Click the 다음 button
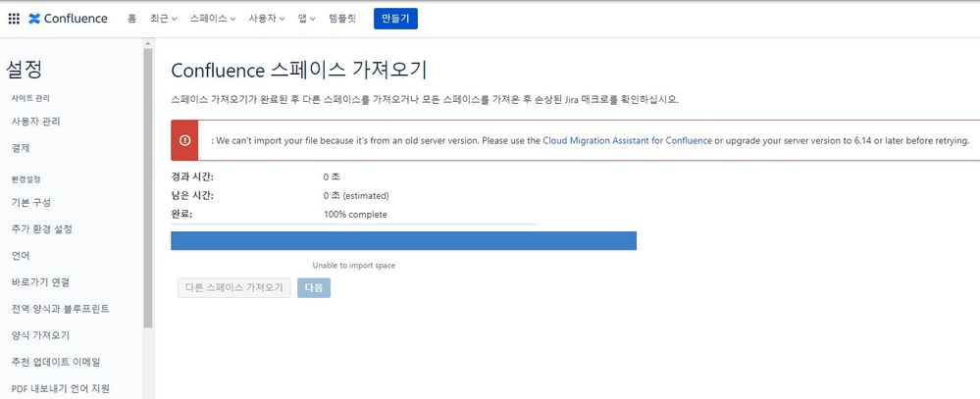 (x=314, y=288)
